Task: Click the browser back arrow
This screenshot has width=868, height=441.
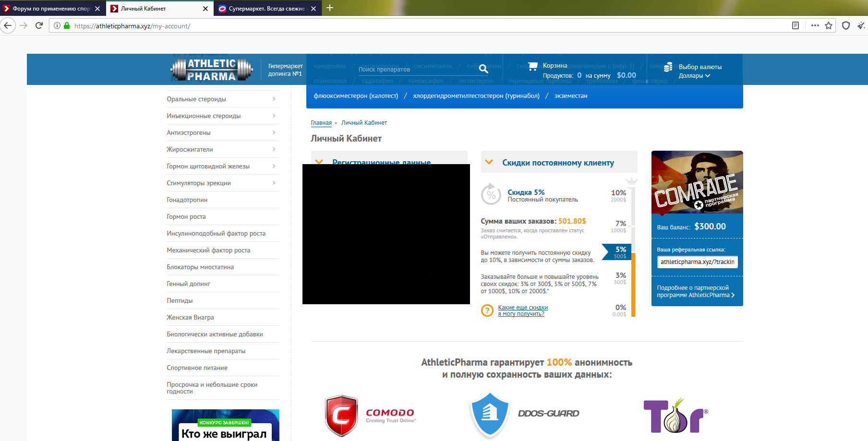Action: (x=8, y=25)
